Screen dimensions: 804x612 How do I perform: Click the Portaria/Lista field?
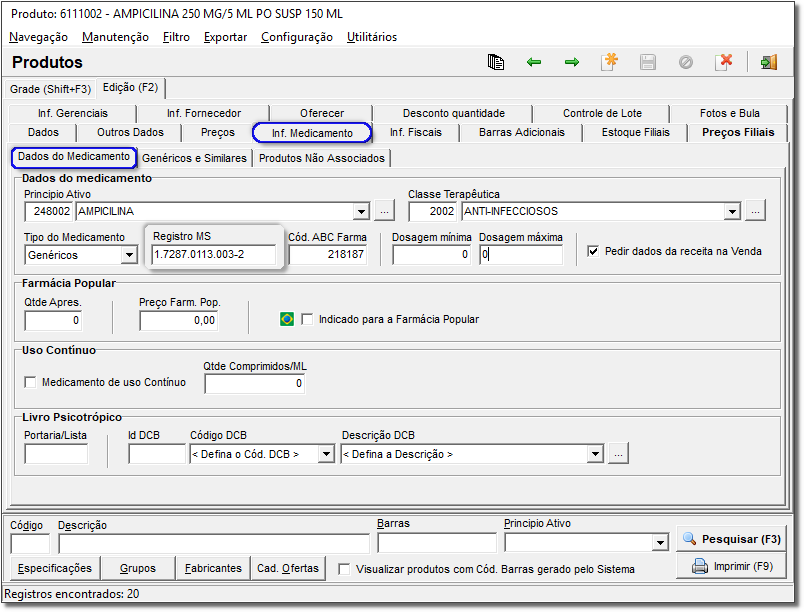tap(56, 454)
